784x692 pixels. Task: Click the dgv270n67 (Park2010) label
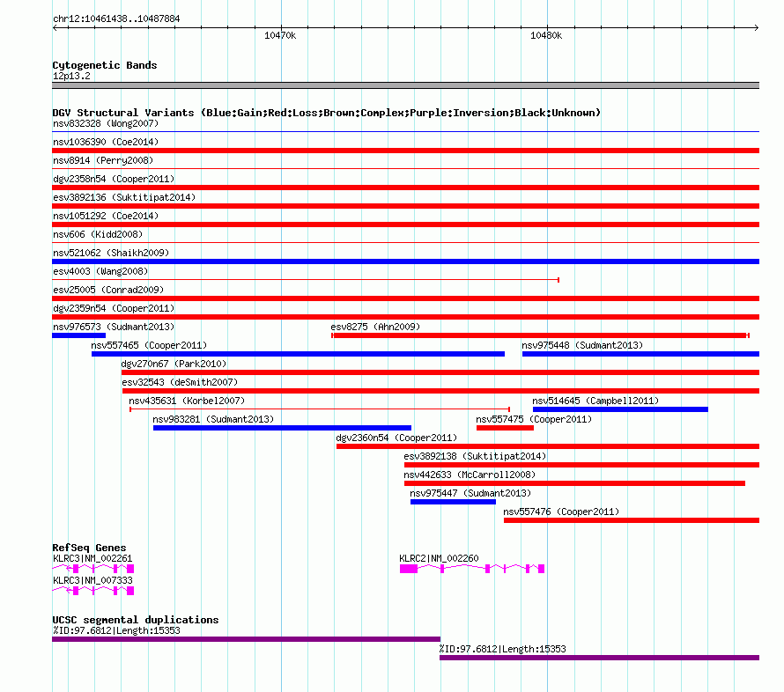(174, 364)
